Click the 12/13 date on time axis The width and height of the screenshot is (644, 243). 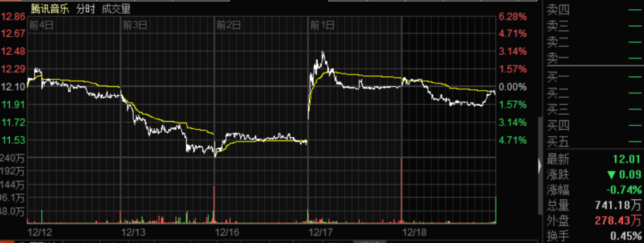(134, 232)
